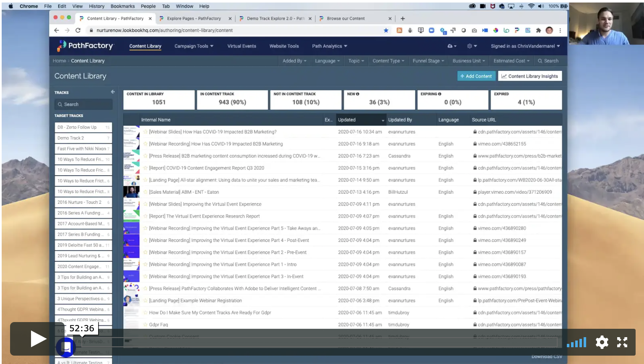Screen dimensions: 644x364
Task: Star the All-star alignment Landing Page row
Action: pyautogui.click(x=145, y=180)
